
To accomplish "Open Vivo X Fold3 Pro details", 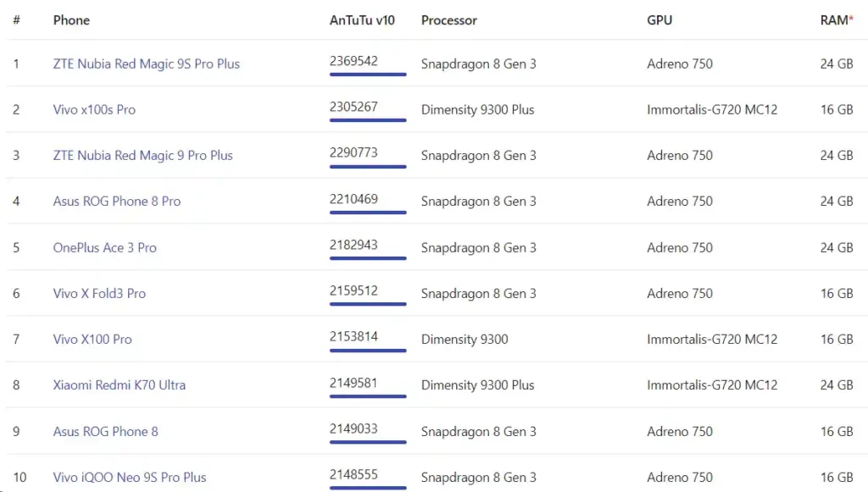I will pyautogui.click(x=99, y=293).
